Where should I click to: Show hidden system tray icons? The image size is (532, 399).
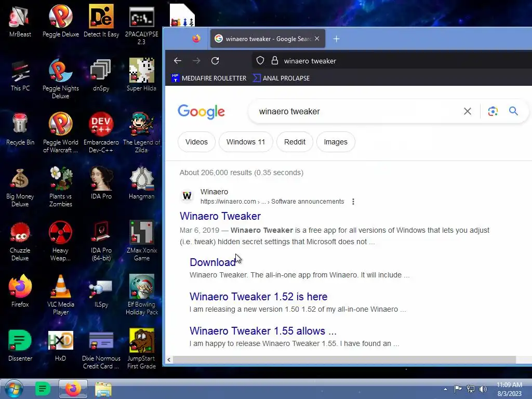point(445,389)
